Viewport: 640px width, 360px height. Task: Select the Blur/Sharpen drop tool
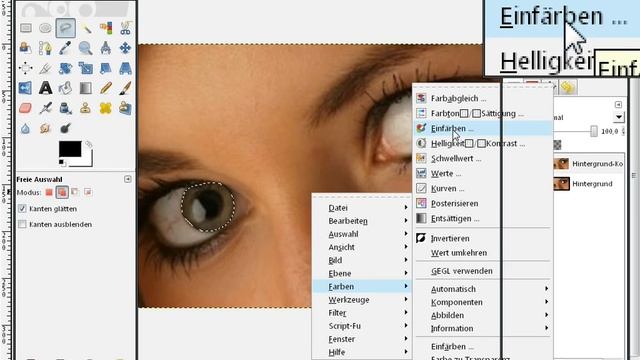point(26,129)
